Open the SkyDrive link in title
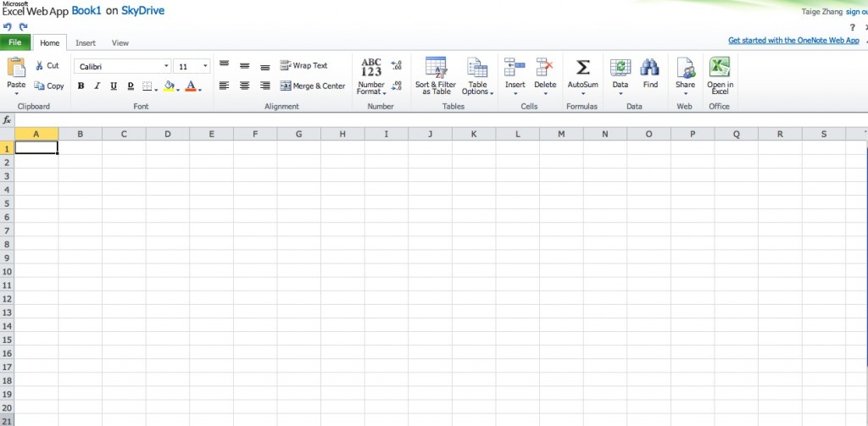 point(142,10)
